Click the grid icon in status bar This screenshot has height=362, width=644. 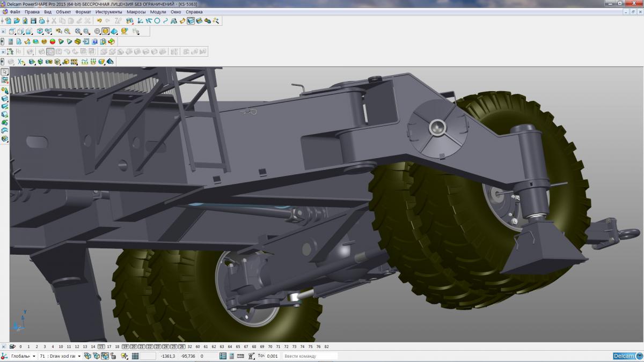pos(135,356)
